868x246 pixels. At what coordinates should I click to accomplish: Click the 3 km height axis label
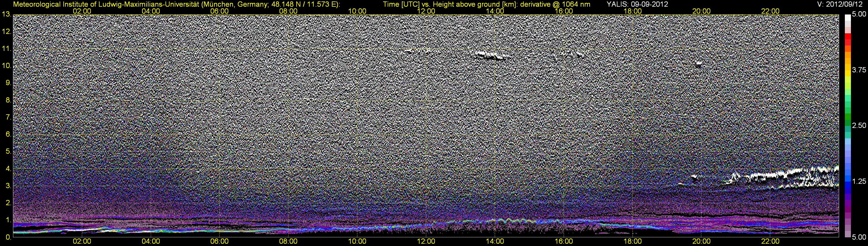pos(8,186)
